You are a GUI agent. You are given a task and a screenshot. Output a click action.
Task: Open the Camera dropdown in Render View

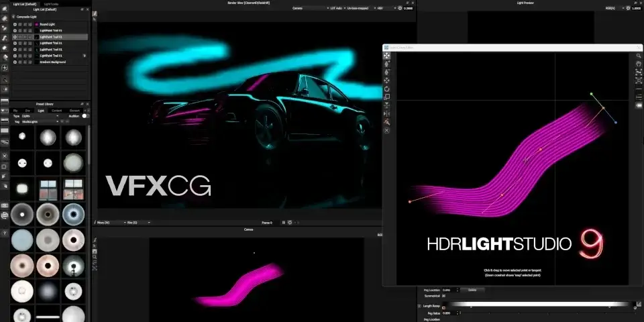(311, 8)
